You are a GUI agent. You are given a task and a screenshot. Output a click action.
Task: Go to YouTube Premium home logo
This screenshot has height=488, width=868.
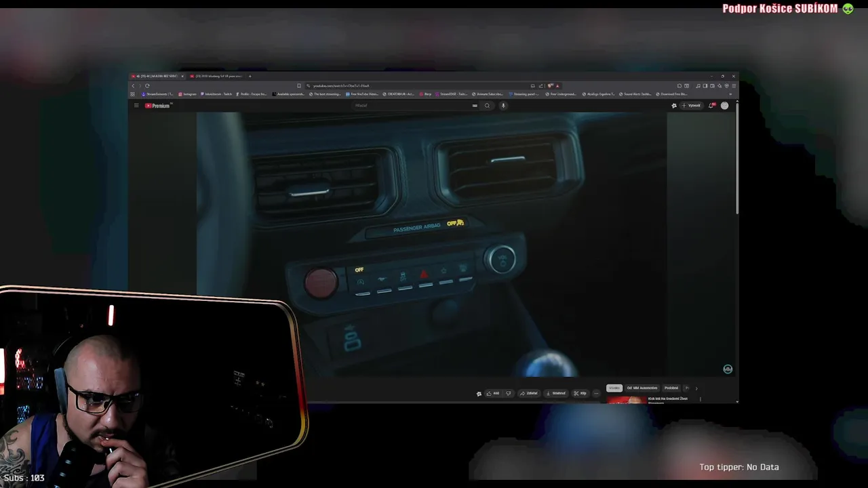pyautogui.click(x=157, y=106)
